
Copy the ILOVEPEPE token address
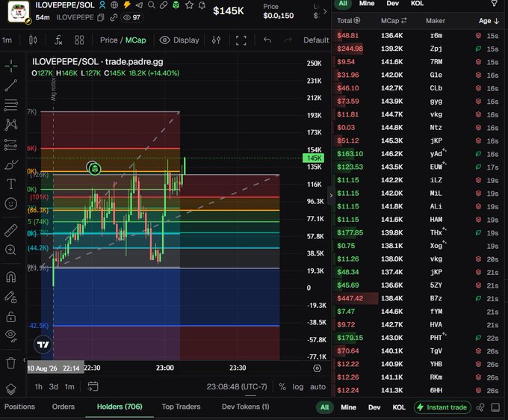pos(101,17)
